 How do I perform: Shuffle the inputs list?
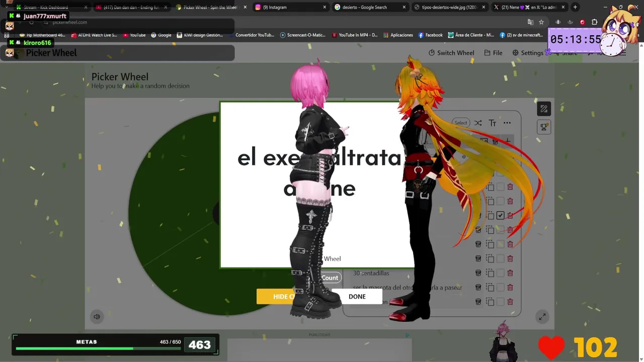(x=478, y=123)
